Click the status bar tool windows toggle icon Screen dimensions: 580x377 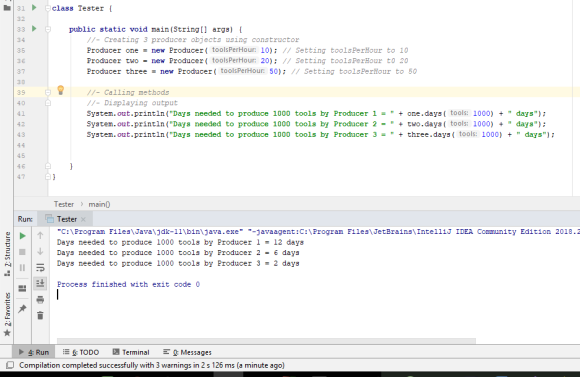pyautogui.click(x=10, y=365)
